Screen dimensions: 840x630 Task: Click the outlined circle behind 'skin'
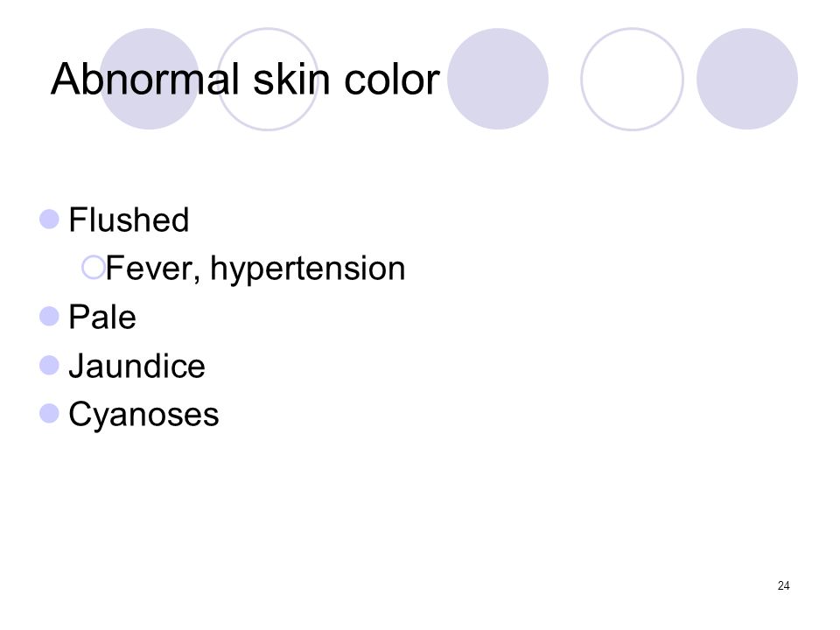point(268,79)
